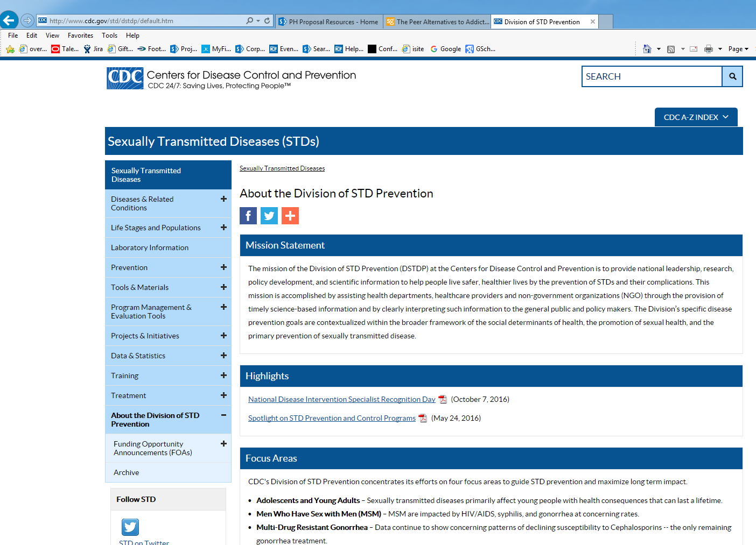Open the Favorites menu

(x=80, y=36)
